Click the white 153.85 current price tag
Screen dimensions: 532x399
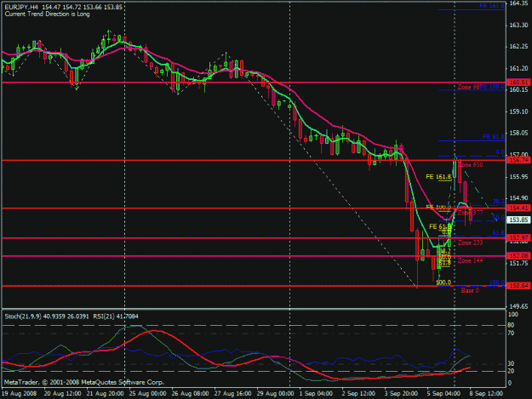click(x=518, y=220)
